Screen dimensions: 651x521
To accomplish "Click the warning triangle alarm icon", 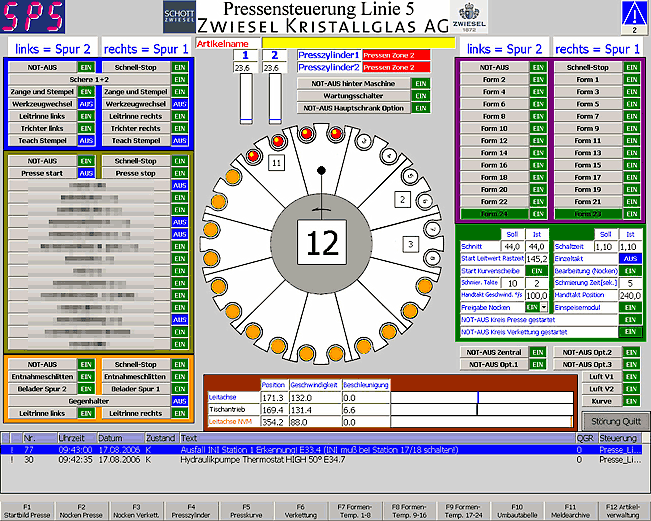I will 634,14.
